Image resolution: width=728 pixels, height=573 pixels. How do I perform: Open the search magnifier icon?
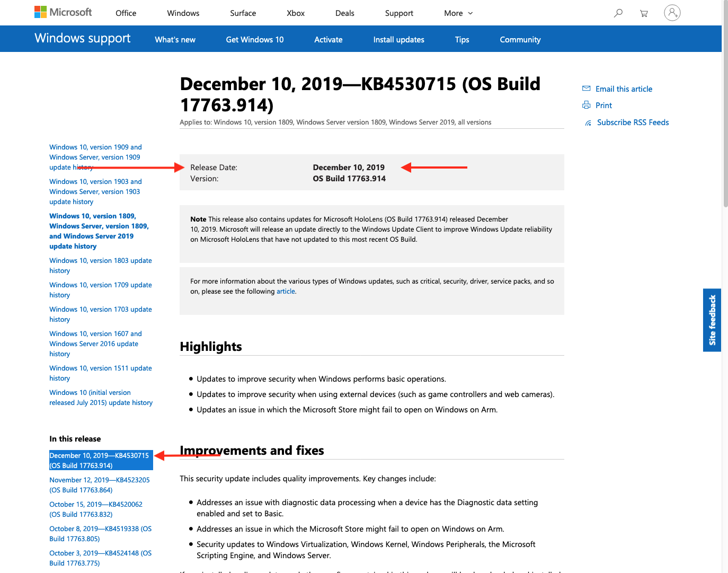[618, 13]
